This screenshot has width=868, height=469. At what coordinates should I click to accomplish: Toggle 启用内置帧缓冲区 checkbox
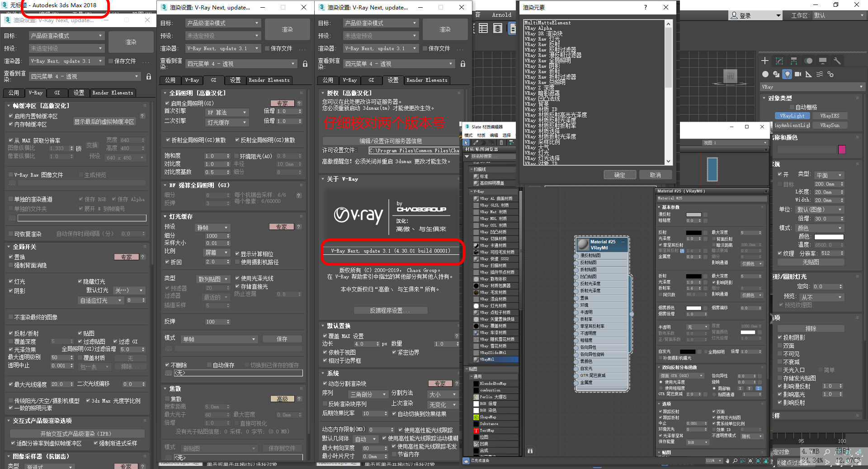point(11,116)
